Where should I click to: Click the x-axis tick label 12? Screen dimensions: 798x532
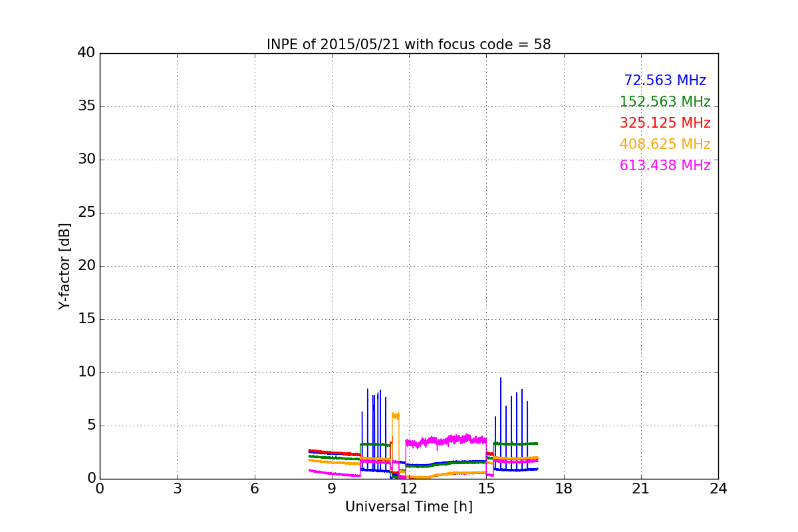tap(409, 489)
